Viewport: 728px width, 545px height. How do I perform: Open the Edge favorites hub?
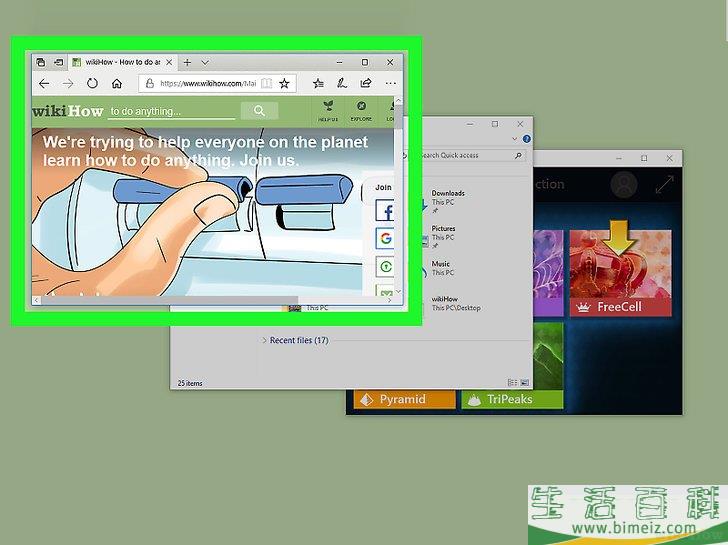coord(318,84)
